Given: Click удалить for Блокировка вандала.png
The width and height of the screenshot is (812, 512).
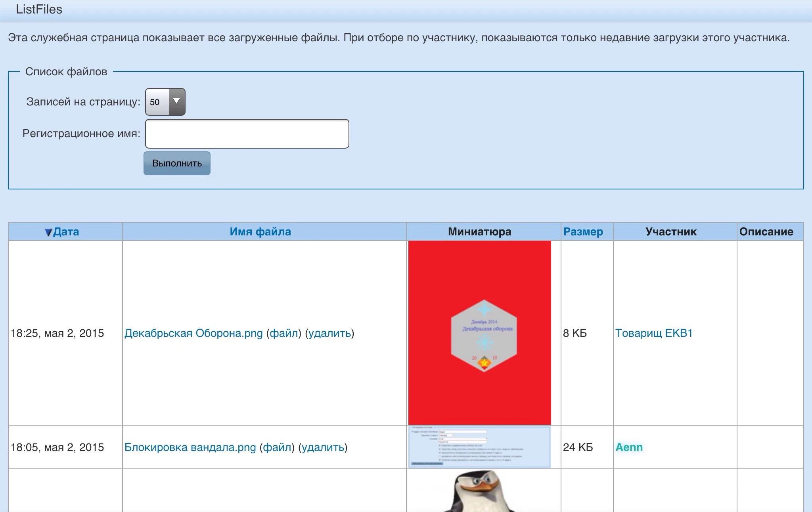Looking at the screenshot, I should tap(323, 447).
